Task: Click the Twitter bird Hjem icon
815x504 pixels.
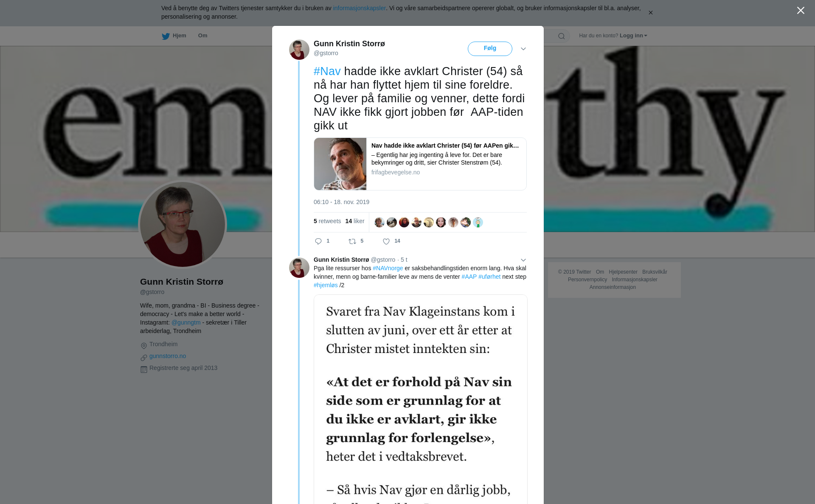Action: pos(166,36)
